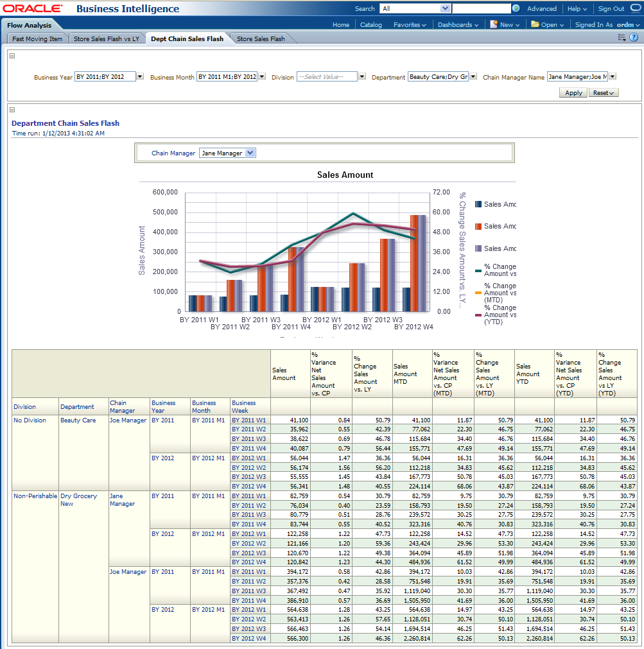
Task: Open the Chain Manager Jane Manager dropdown
Action: 250,153
